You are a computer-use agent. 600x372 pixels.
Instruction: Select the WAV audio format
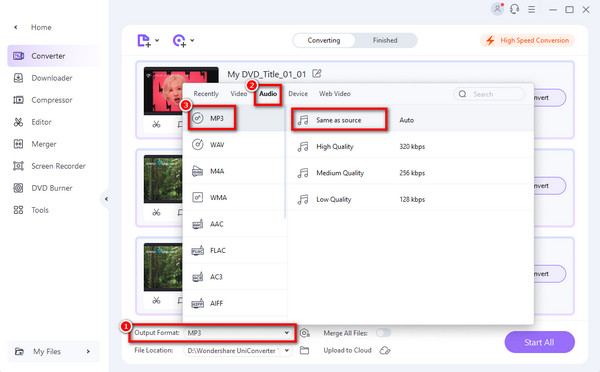(x=235, y=145)
